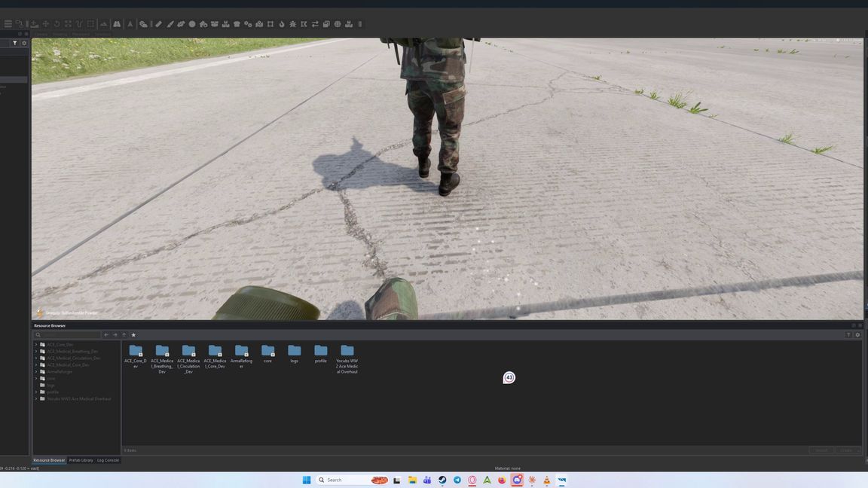The height and width of the screenshot is (488, 868).
Task: Select the logs folder thumbnail
Action: [x=294, y=354]
